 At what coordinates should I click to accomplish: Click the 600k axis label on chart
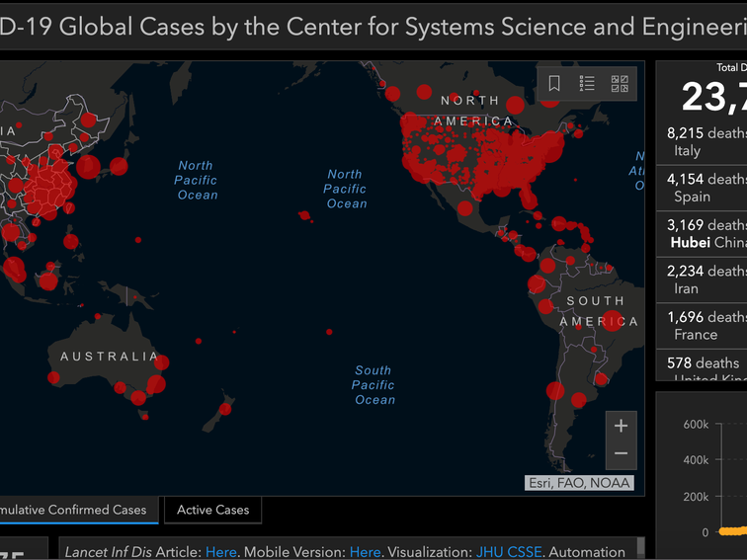point(696,424)
